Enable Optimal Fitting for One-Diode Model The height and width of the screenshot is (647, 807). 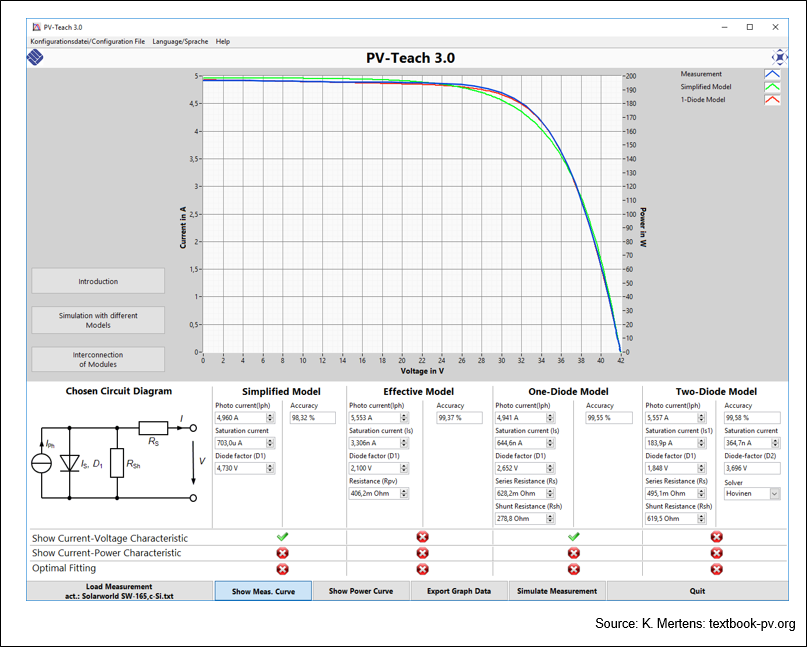point(573,569)
